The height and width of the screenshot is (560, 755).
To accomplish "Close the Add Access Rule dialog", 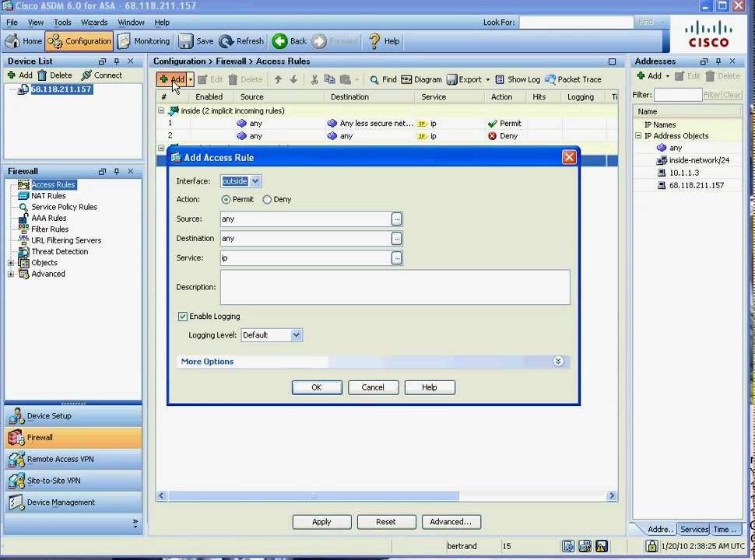I will [569, 157].
